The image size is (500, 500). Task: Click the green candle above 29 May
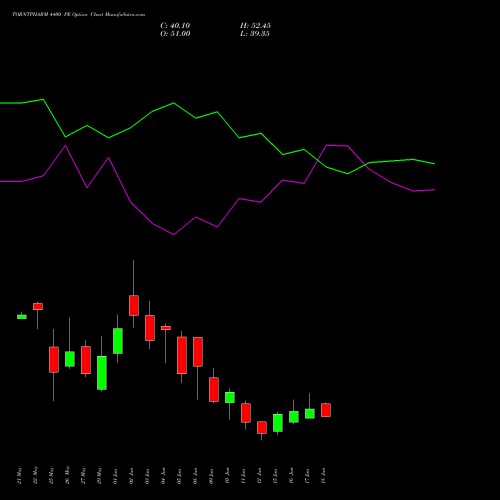(102, 373)
